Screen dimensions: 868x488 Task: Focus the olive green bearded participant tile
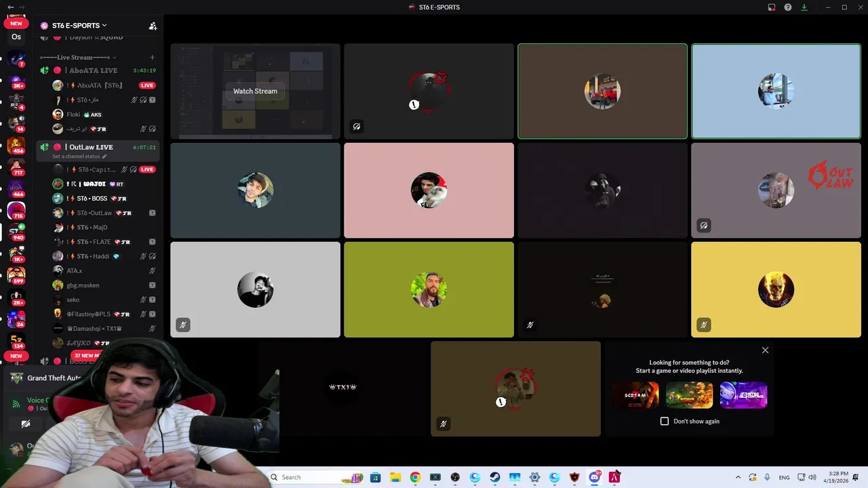coord(429,289)
